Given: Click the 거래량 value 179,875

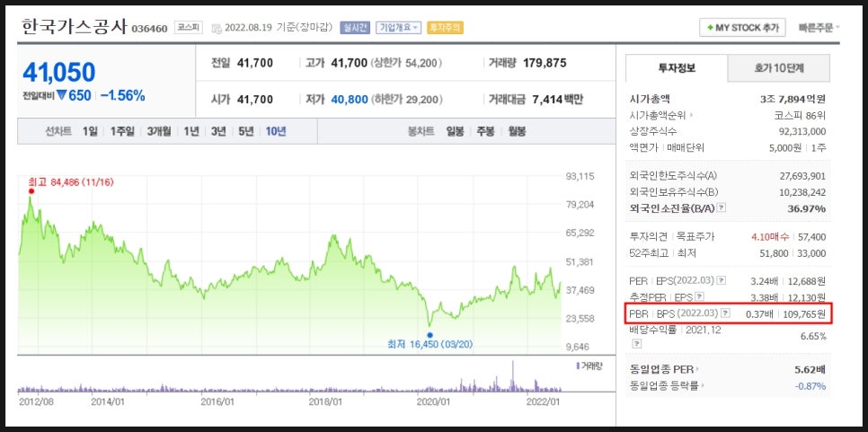Looking at the screenshot, I should coord(543,63).
